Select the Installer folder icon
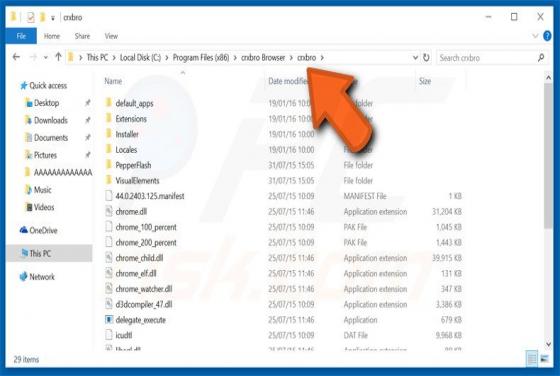560x376 pixels. pos(109,134)
